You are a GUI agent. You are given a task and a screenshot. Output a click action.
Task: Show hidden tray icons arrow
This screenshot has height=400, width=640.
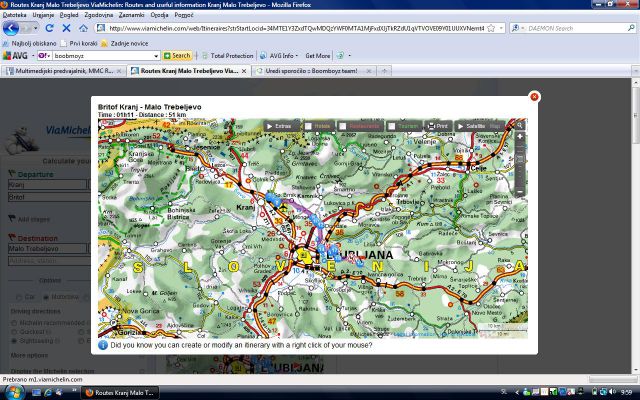(x=517, y=392)
